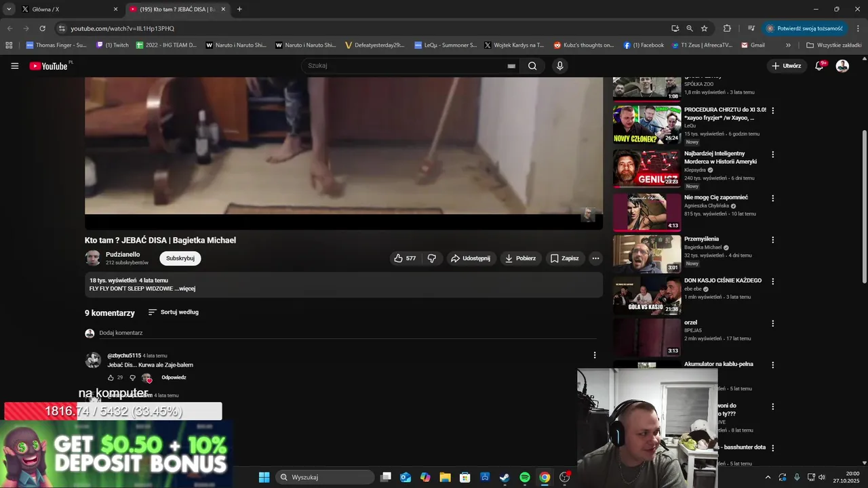This screenshot has height=488, width=868.
Task: Open the Windows taskbar Wyszukaj search box
Action: click(x=325, y=477)
